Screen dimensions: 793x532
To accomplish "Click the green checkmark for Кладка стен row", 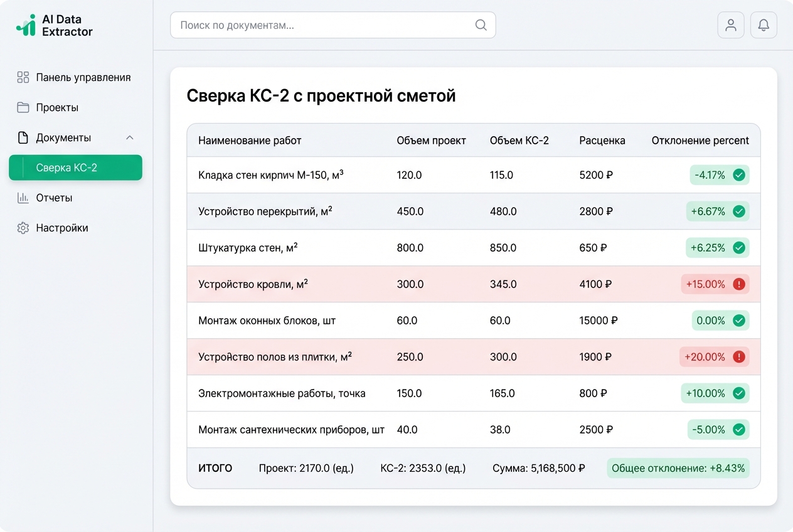I will 739,175.
